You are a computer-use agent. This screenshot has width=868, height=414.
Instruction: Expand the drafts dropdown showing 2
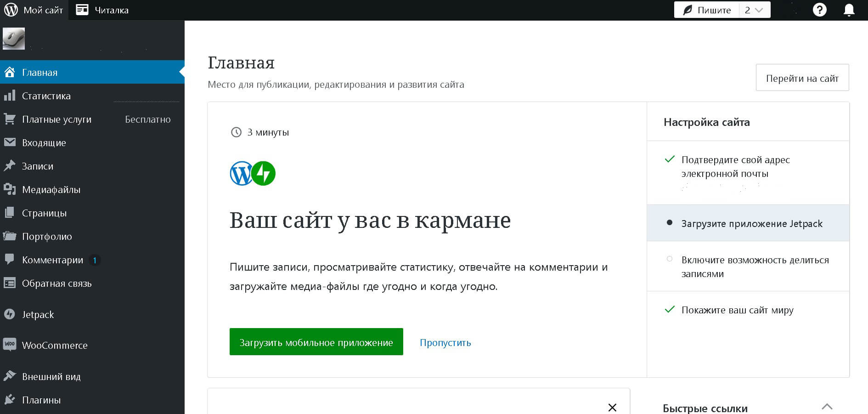755,10
